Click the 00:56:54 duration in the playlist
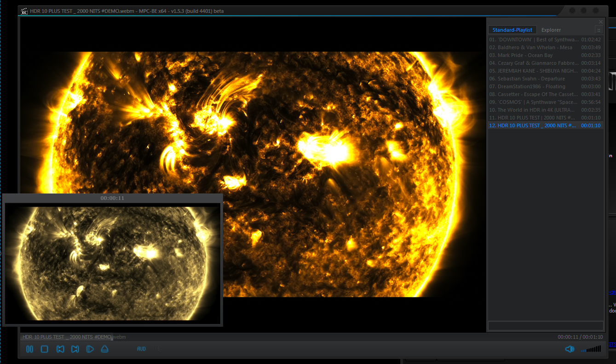 [591, 102]
